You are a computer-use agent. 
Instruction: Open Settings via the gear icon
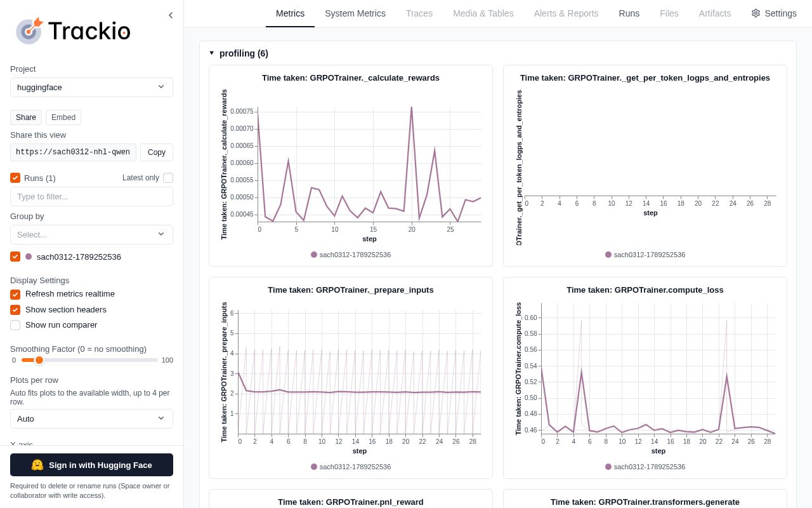pos(773,13)
